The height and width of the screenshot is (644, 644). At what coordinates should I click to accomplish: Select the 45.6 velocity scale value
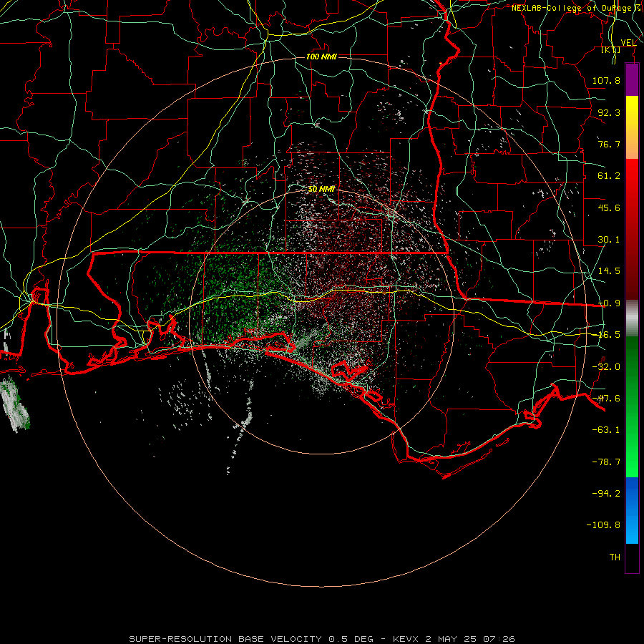pos(609,208)
